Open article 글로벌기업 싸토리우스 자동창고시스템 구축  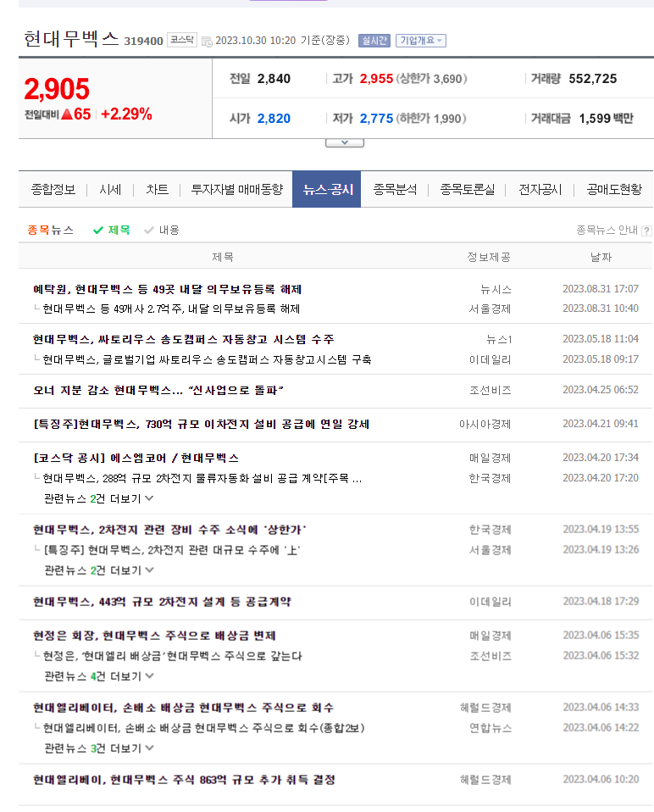click(207, 360)
